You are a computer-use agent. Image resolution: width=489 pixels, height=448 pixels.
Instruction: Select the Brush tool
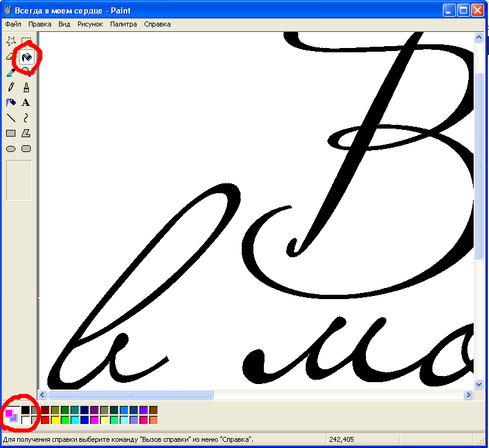point(26,87)
